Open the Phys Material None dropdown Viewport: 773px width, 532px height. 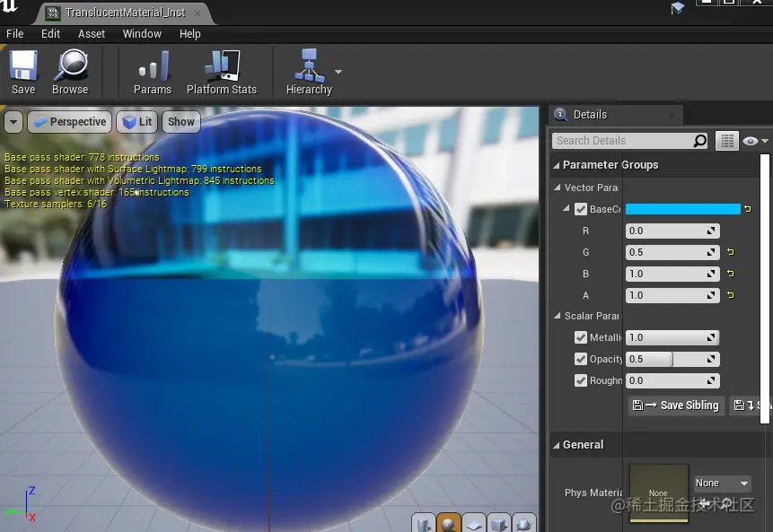pyautogui.click(x=722, y=484)
